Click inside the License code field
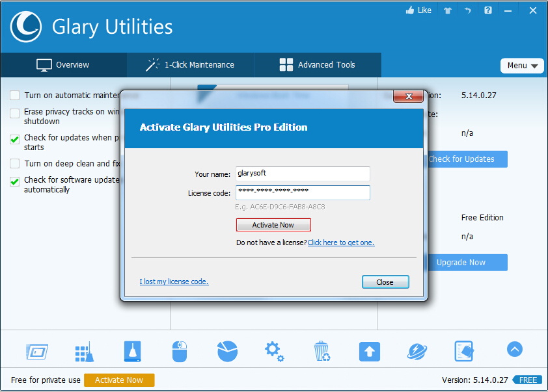The width and height of the screenshot is (548, 392). (302, 192)
